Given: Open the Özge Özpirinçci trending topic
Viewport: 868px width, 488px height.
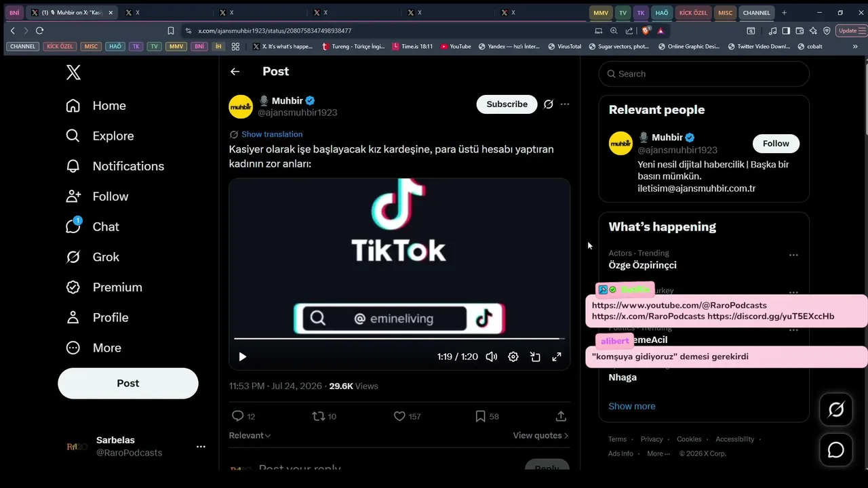Looking at the screenshot, I should [x=642, y=265].
